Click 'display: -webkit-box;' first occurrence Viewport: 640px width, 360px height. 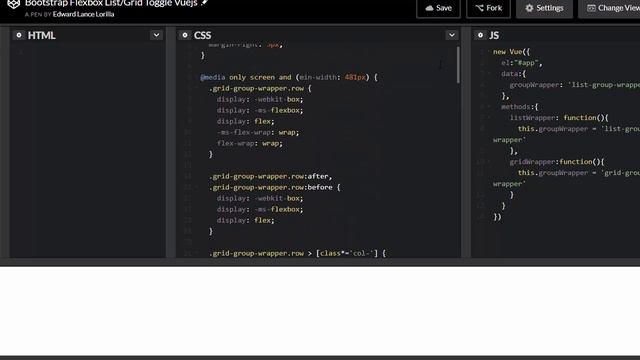coord(260,99)
